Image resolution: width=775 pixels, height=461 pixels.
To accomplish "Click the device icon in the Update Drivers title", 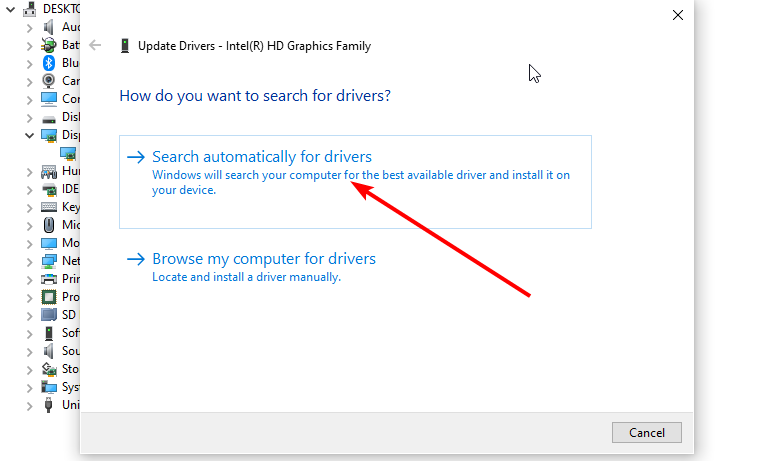I will pos(125,46).
